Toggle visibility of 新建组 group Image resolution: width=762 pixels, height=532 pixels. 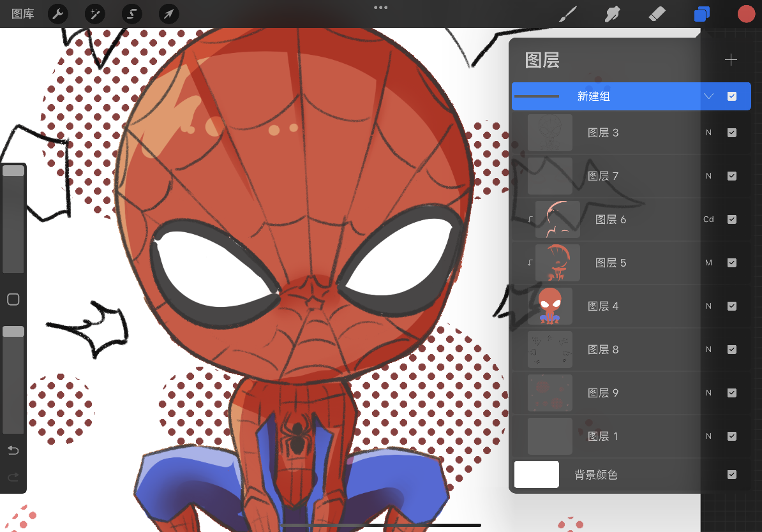pos(732,96)
